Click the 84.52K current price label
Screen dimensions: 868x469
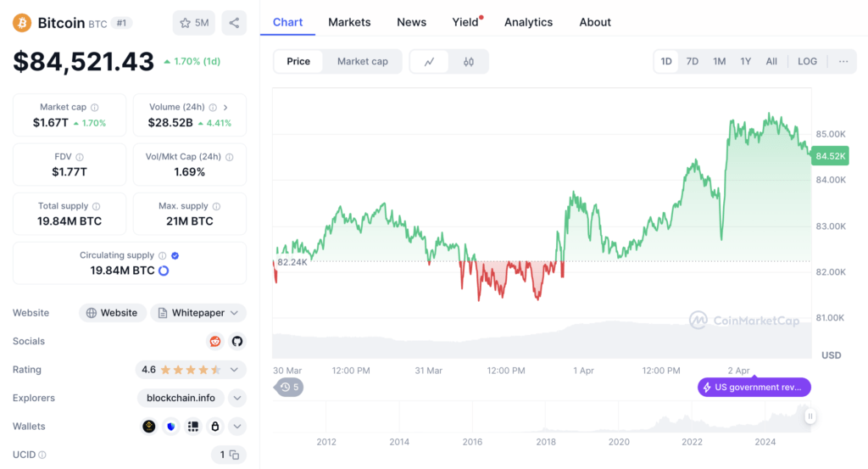point(830,156)
